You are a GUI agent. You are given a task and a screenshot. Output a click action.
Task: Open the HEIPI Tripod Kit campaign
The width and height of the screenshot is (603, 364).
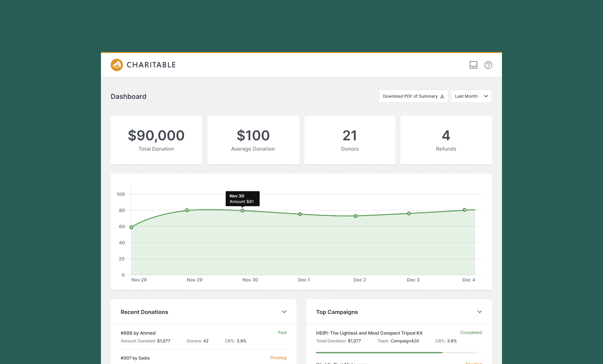[369, 333]
